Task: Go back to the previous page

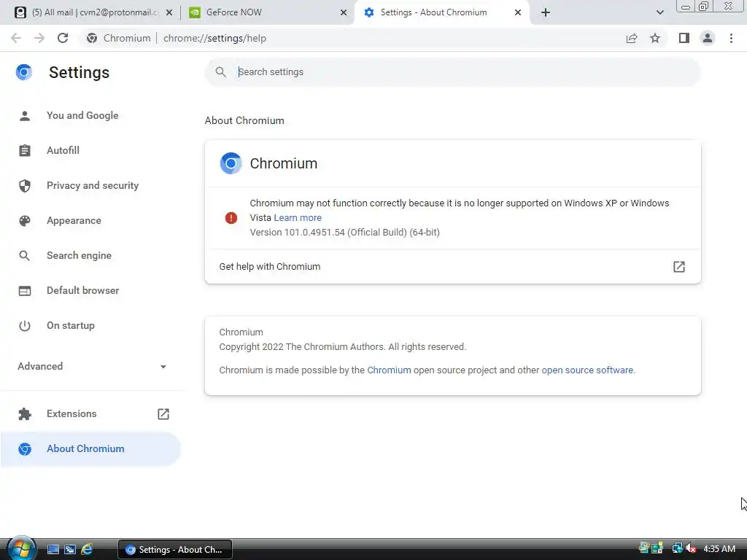Action: 16,38
